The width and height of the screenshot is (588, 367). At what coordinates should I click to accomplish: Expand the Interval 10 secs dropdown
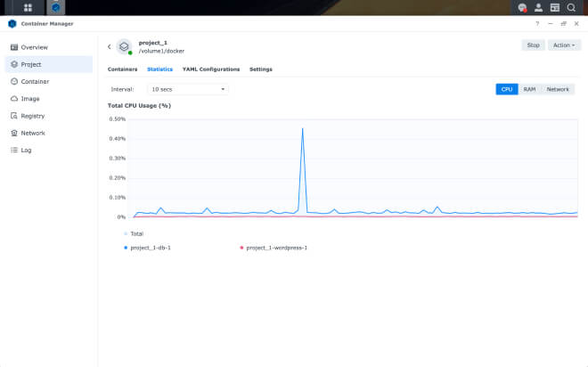[x=188, y=89]
